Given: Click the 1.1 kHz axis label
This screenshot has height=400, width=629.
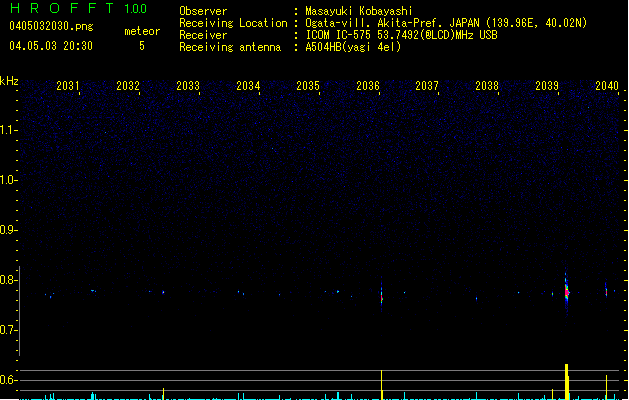Looking at the screenshot, I should click(8, 130).
